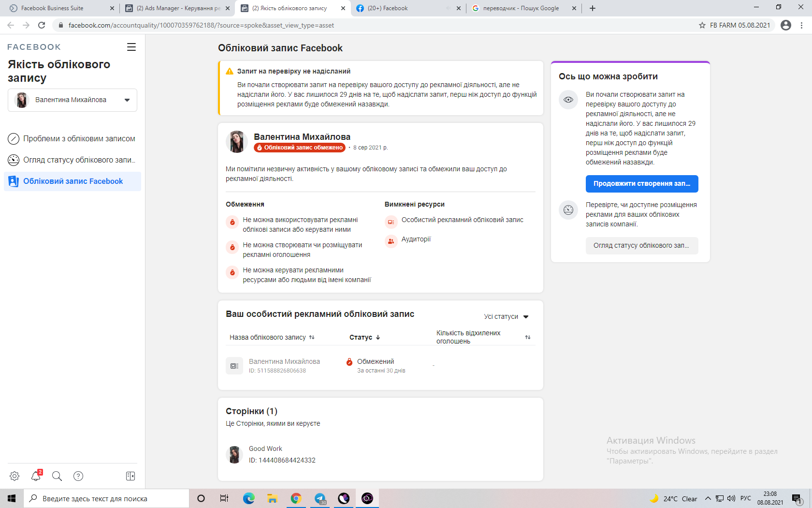Screen dimensions: 812x508
Task: Click the Обмежений status text
Action: 376,361
